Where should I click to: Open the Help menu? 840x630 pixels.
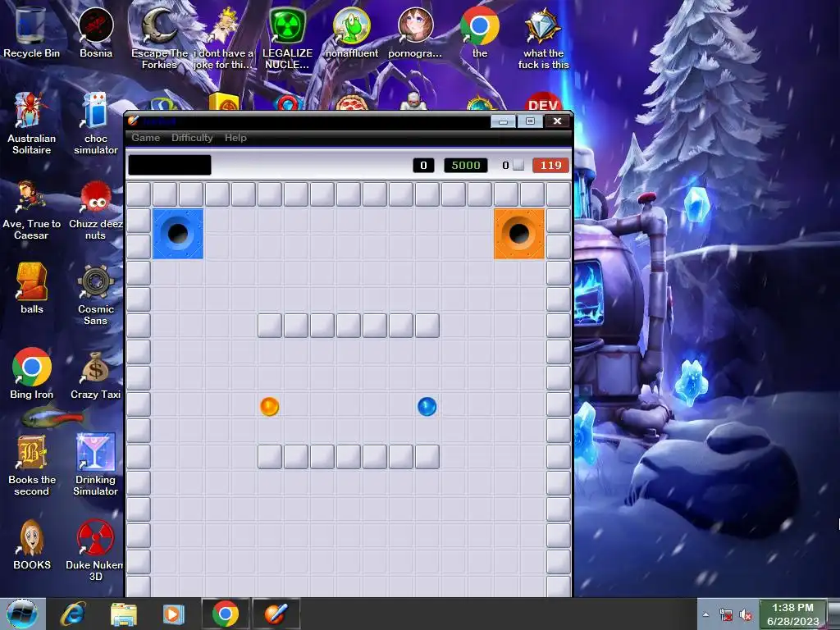235,138
